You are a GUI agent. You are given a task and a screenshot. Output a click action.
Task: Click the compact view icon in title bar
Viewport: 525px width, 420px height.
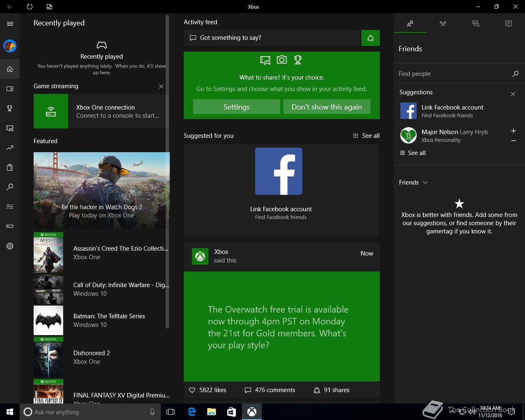click(x=49, y=7)
